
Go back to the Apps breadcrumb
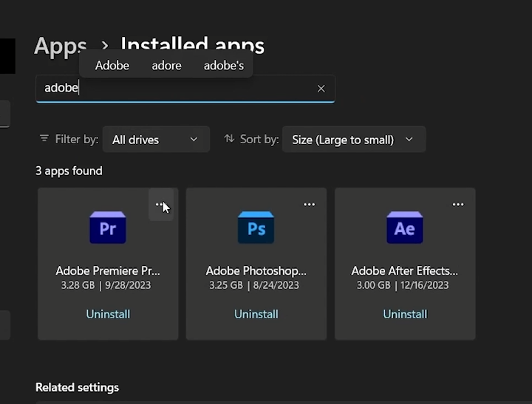61,46
